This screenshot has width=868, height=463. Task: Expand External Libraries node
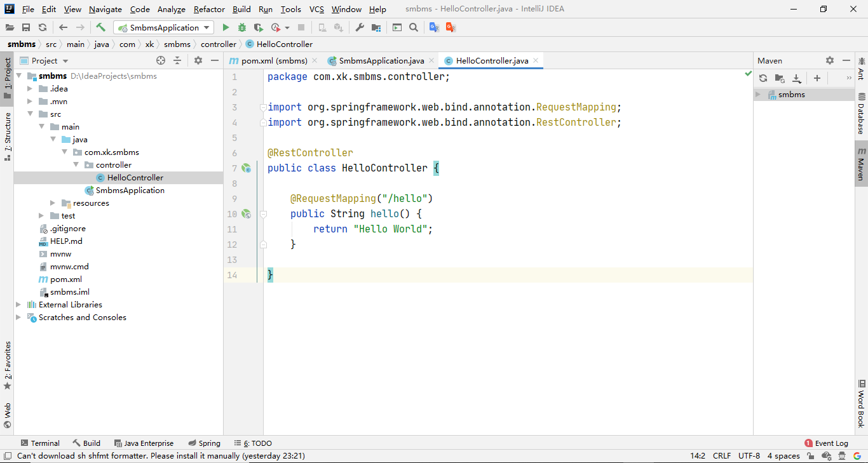(x=18, y=305)
